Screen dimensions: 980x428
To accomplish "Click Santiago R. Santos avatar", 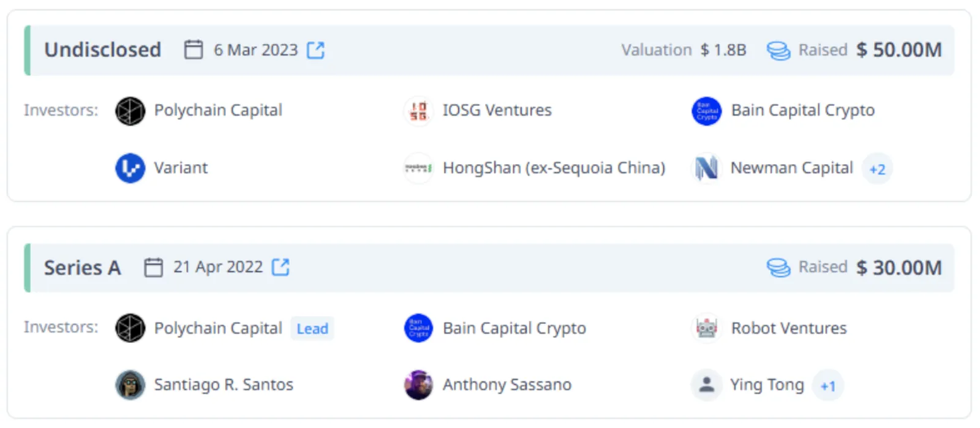I will (130, 385).
